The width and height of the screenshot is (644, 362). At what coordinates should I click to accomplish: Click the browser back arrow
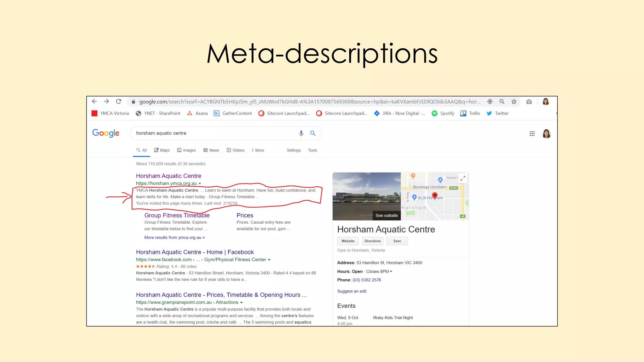click(94, 101)
